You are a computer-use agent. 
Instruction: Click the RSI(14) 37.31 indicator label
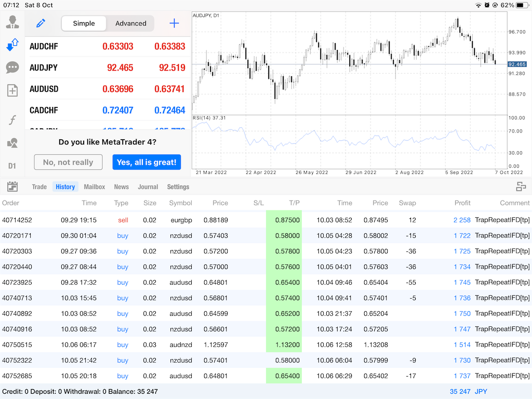(209, 118)
